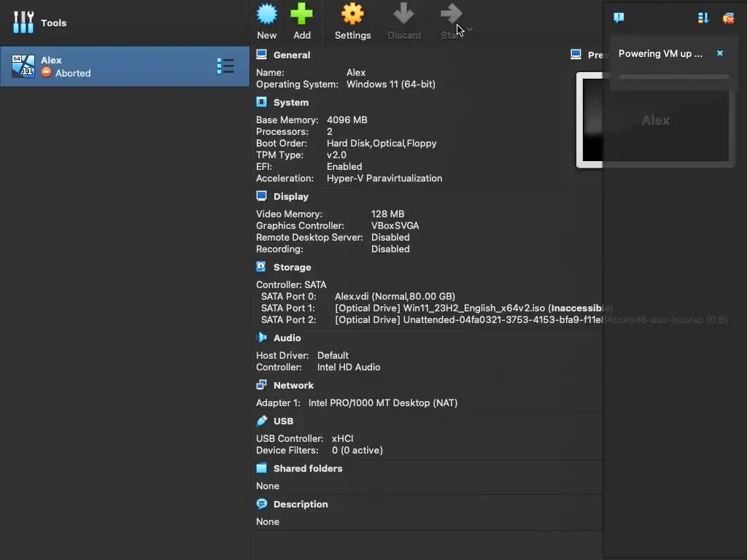Click the Adapter 1 NAT network value
The image size is (747, 560).
coord(382,402)
